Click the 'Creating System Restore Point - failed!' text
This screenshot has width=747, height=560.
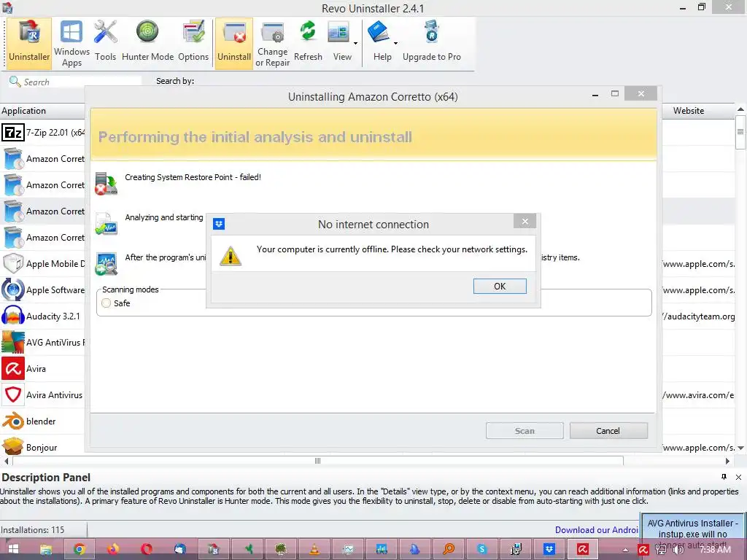click(193, 177)
